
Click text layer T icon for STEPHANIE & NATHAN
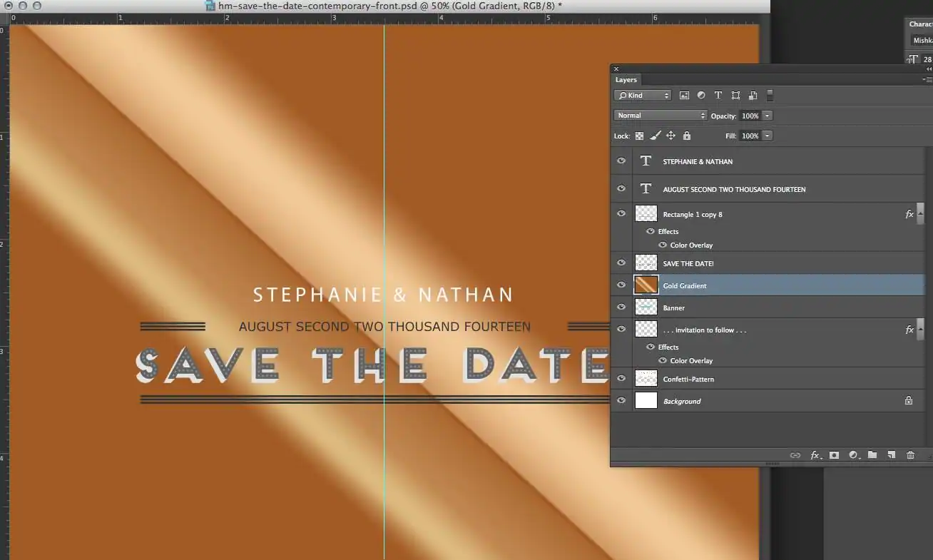coord(646,161)
